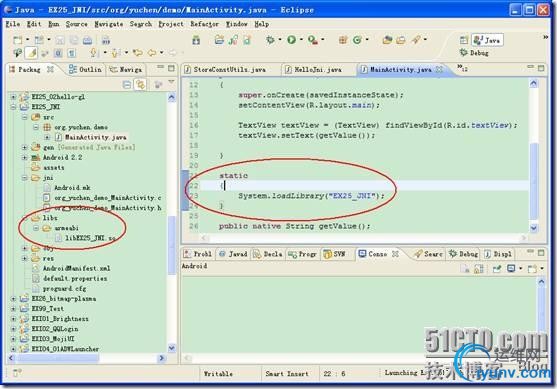Viewport: 557px width, 389px height.
Task: Collapse the armeabi folder node
Action: click(36, 228)
